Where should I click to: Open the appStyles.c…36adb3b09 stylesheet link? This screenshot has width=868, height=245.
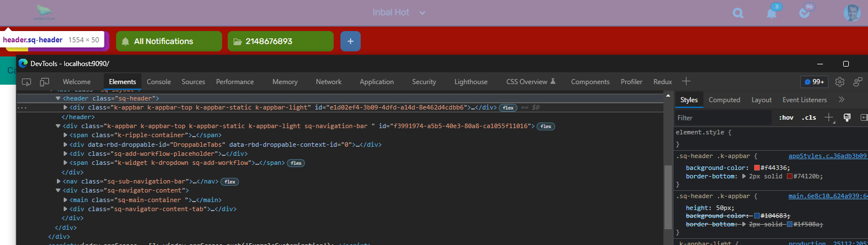[x=828, y=155]
